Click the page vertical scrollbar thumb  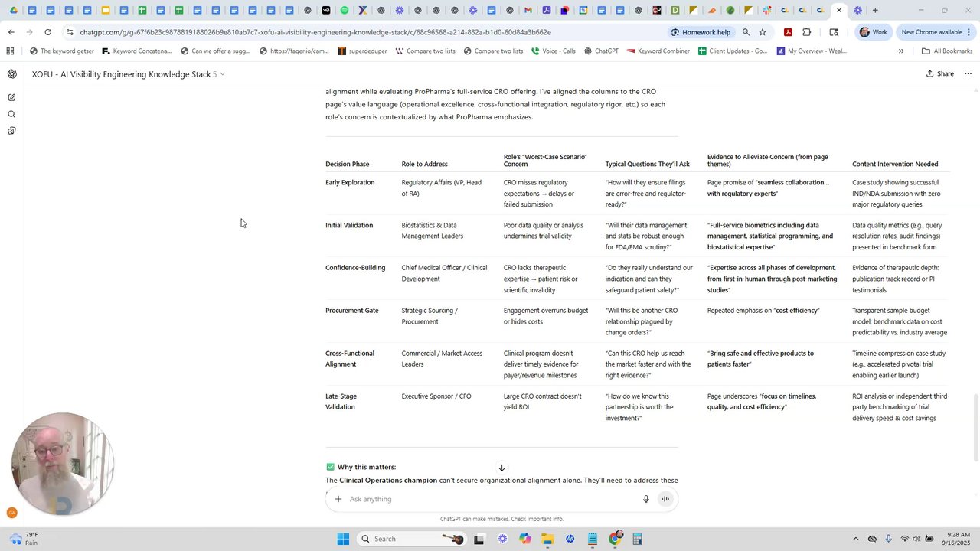(x=975, y=427)
